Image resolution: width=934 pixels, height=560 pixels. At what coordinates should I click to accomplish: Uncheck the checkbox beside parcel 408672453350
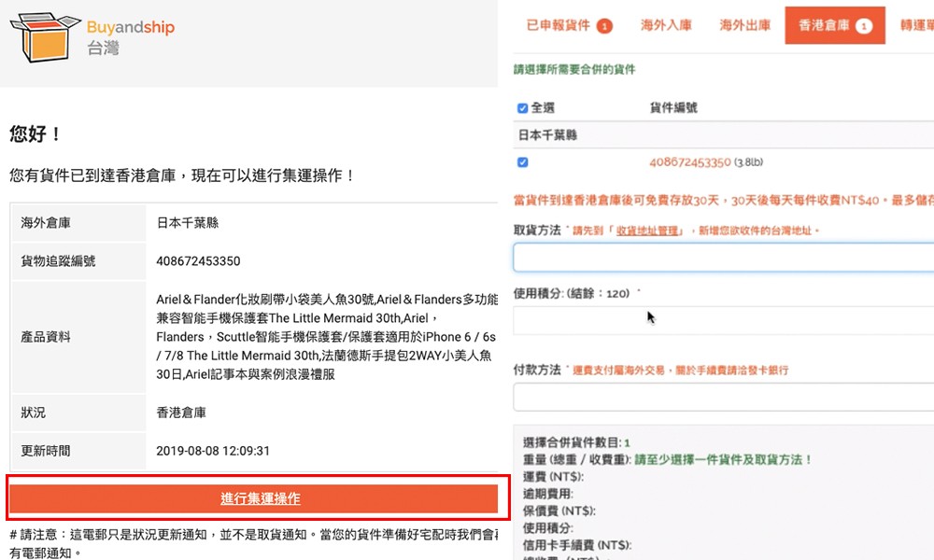[522, 162]
